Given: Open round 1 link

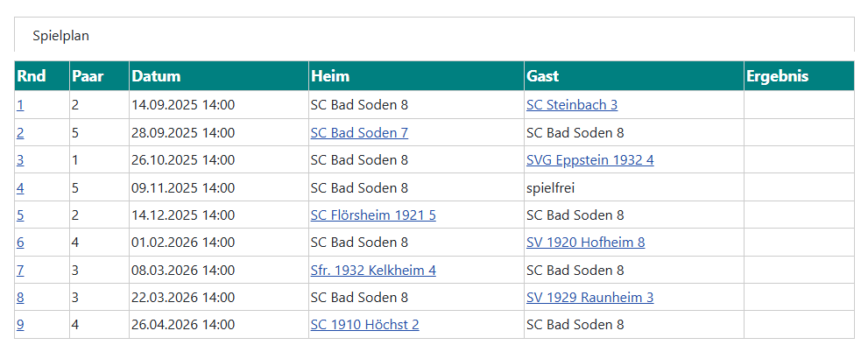Looking at the screenshot, I should click(20, 105).
